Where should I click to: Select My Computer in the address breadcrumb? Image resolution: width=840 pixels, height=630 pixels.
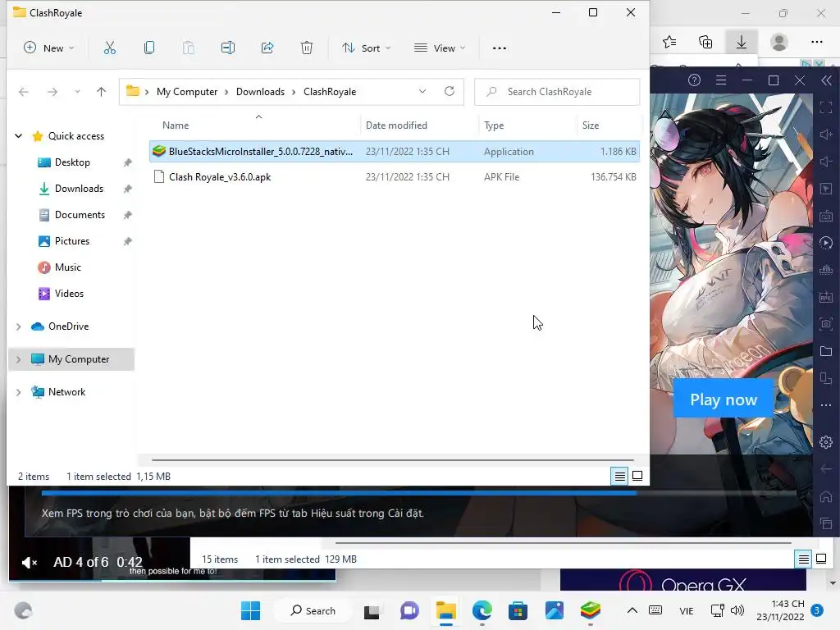point(187,92)
